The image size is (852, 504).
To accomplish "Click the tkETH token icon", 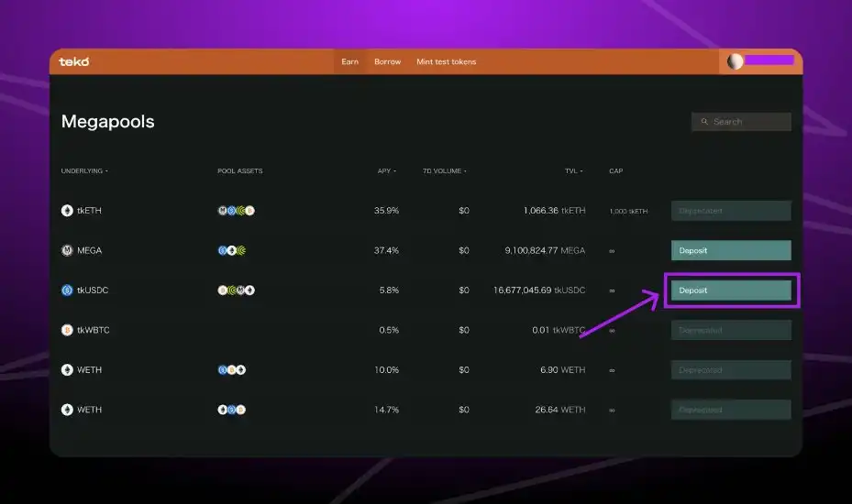I will (67, 211).
